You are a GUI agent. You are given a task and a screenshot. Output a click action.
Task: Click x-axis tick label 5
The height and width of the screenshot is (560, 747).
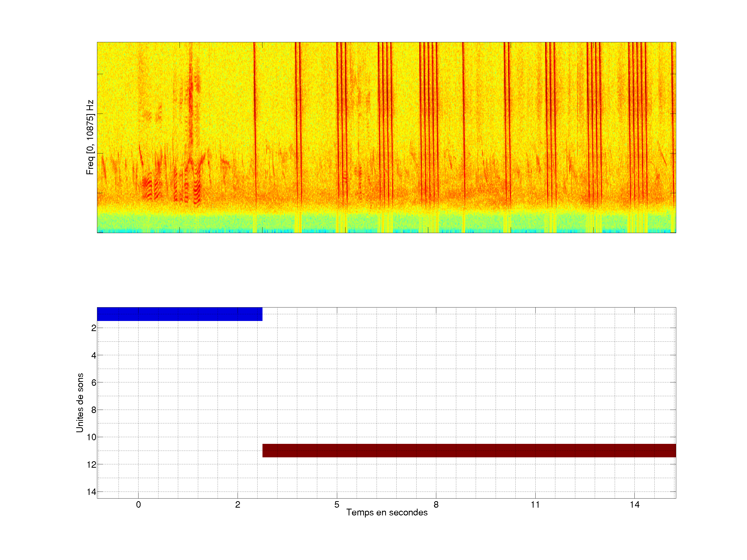(x=337, y=505)
